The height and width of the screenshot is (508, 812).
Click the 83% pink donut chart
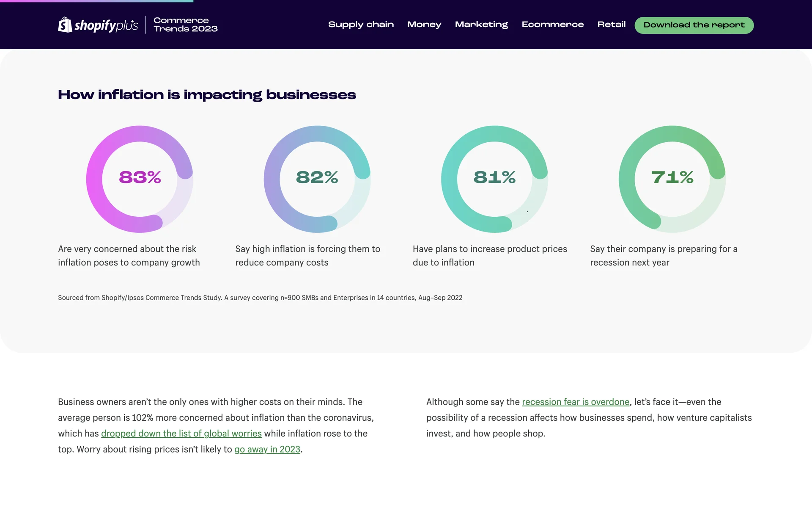(140, 179)
